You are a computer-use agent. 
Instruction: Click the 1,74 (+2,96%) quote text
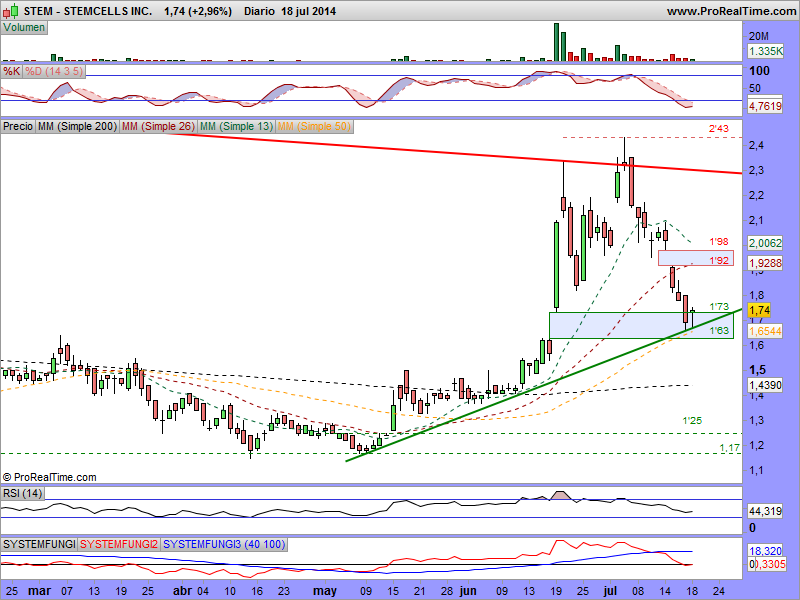[x=198, y=11]
